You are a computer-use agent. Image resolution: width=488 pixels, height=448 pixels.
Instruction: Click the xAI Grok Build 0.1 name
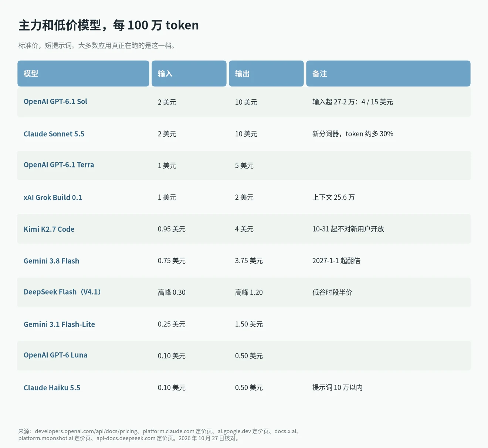(x=53, y=197)
